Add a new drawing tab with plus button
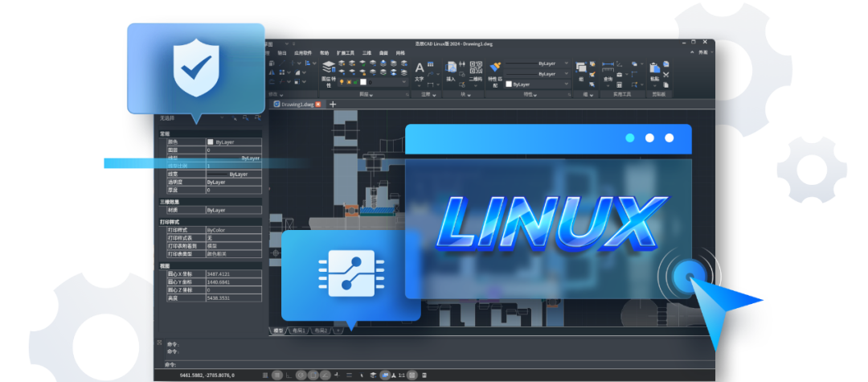 tap(333, 104)
